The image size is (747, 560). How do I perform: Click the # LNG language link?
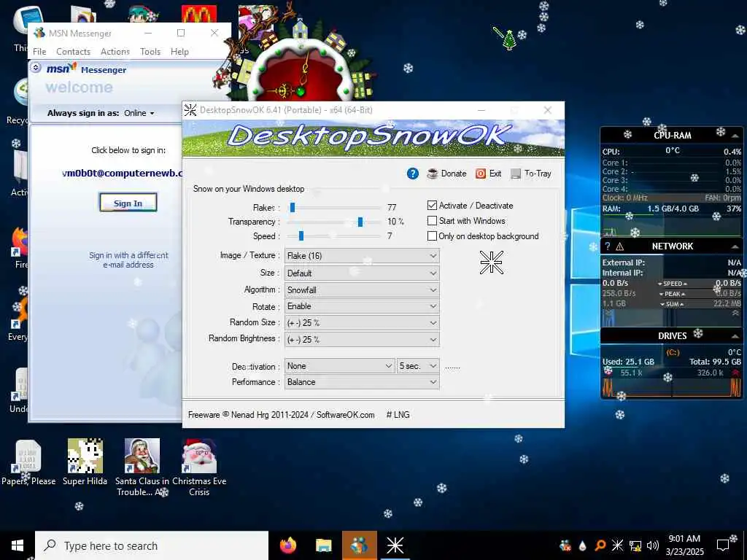[x=398, y=415]
